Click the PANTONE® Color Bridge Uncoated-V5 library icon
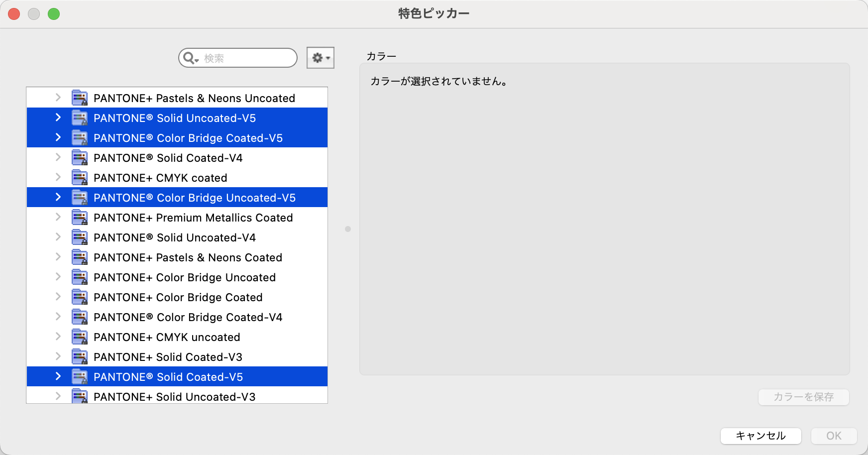Viewport: 868px width, 455px height. coord(80,197)
